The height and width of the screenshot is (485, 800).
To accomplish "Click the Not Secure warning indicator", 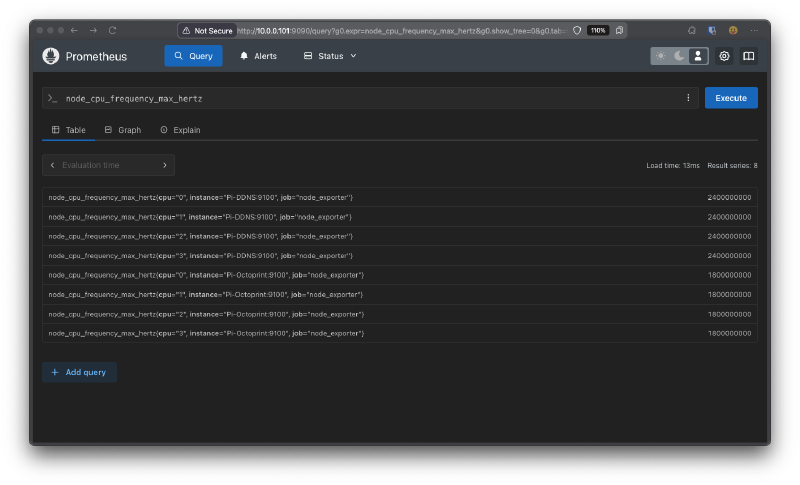I will point(207,31).
